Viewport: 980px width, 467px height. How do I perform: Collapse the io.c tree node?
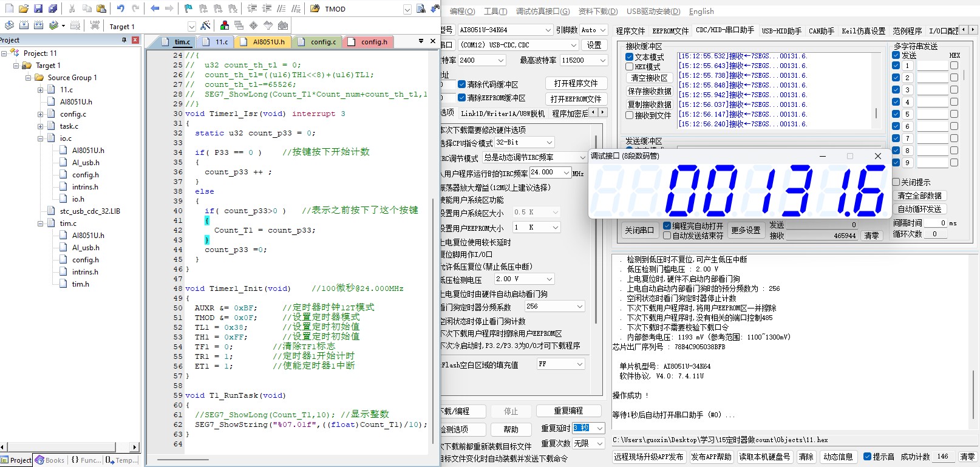pos(41,138)
